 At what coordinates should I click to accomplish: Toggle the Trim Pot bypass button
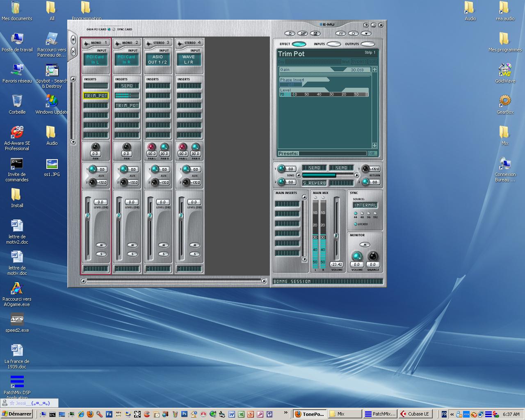[359, 62]
